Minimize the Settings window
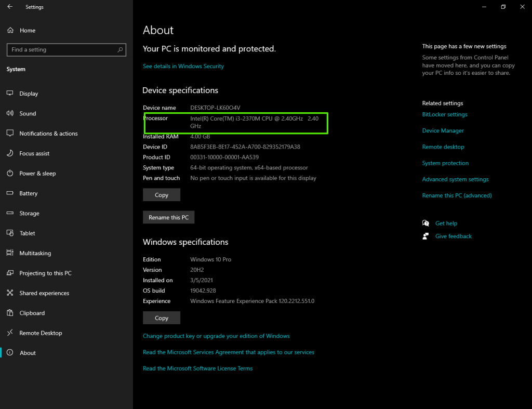This screenshot has width=532, height=409. pos(484,7)
